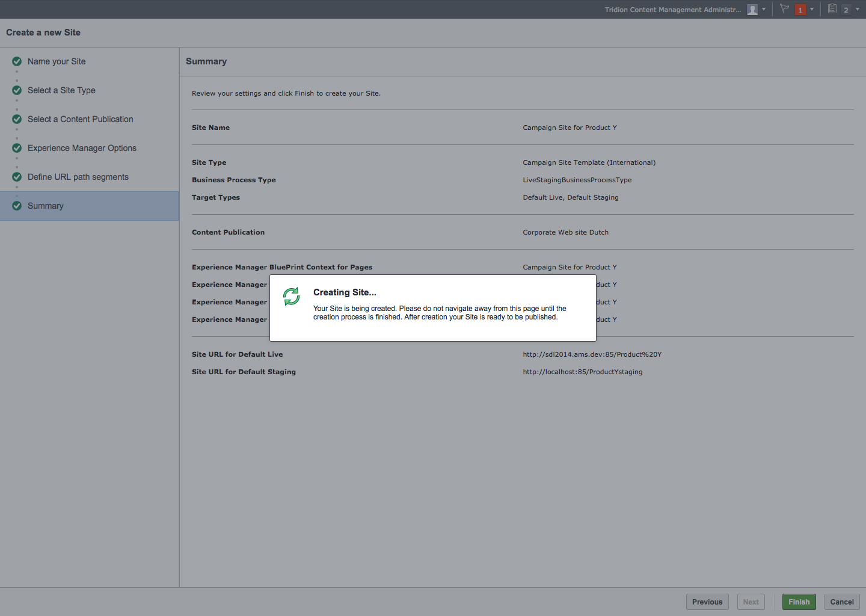Screen dimensions: 866x616
Task: Click checkmark next to Define URL path segments
Action: (17, 177)
